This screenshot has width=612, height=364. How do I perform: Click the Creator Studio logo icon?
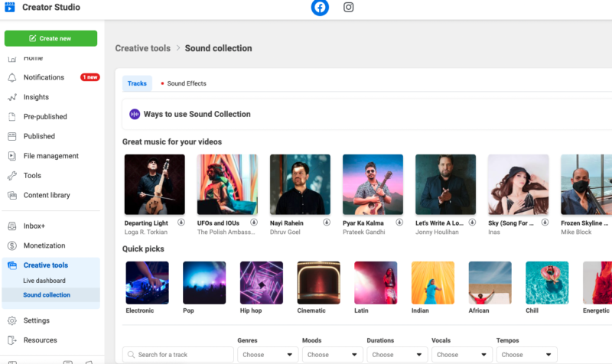click(10, 7)
